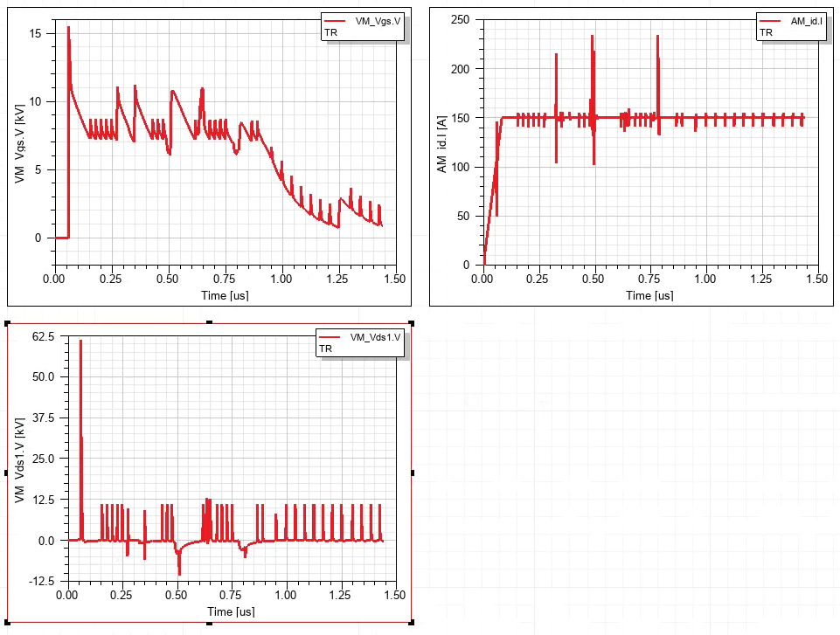Image resolution: width=840 pixels, height=635 pixels.
Task: Click the 12.5 tick label on VM_Vds1.V axis
Action: (x=44, y=500)
